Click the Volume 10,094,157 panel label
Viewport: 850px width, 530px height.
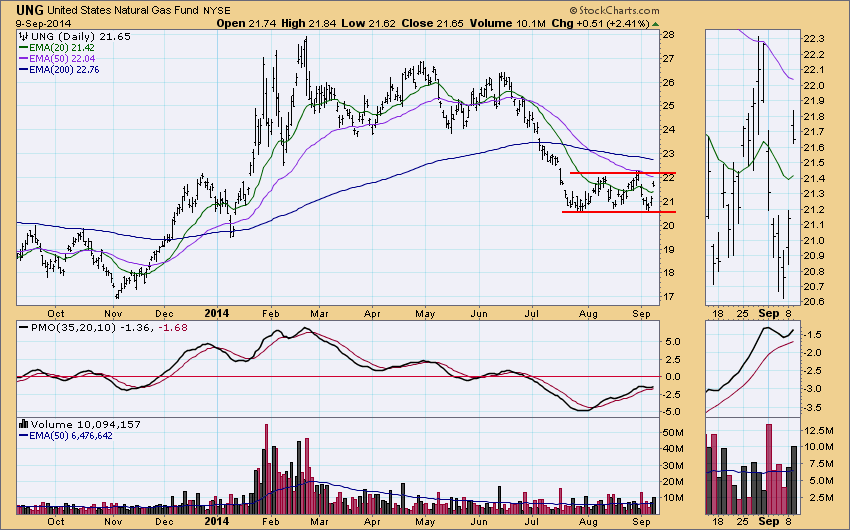pyautogui.click(x=85, y=424)
